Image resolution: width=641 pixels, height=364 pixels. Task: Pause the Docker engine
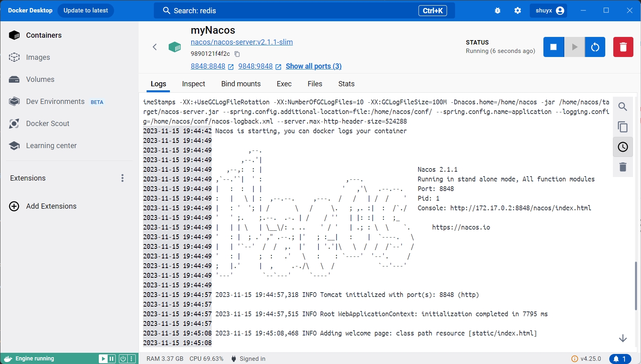point(112,359)
